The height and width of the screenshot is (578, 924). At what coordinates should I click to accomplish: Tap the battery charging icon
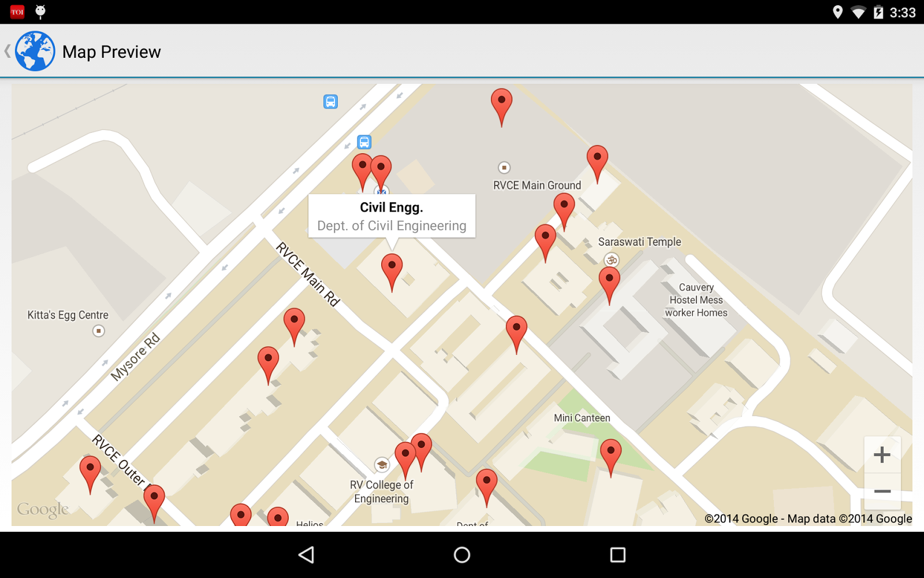[x=878, y=12]
